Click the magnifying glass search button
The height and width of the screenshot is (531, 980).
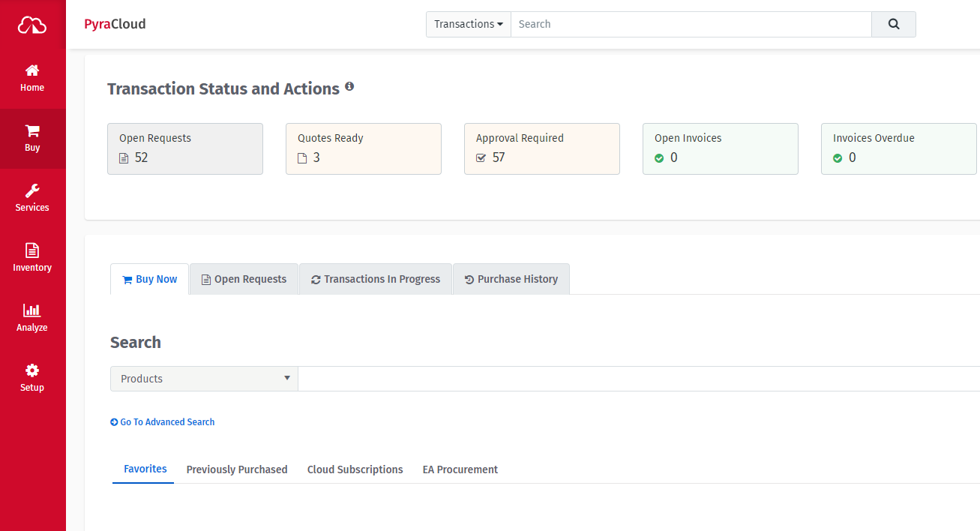click(893, 24)
